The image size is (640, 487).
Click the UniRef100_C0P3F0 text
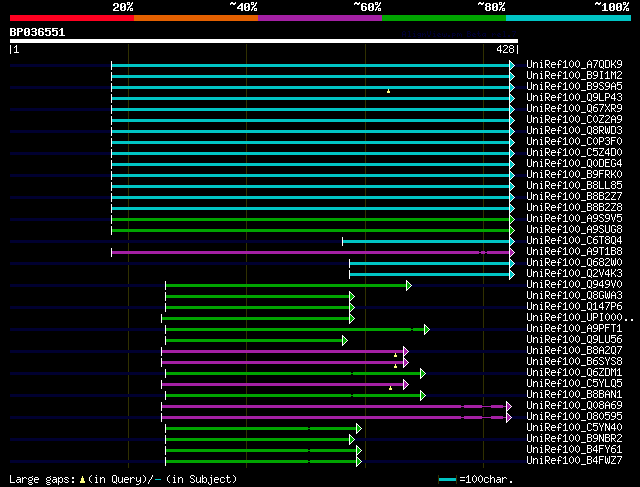pyautogui.click(x=574, y=142)
